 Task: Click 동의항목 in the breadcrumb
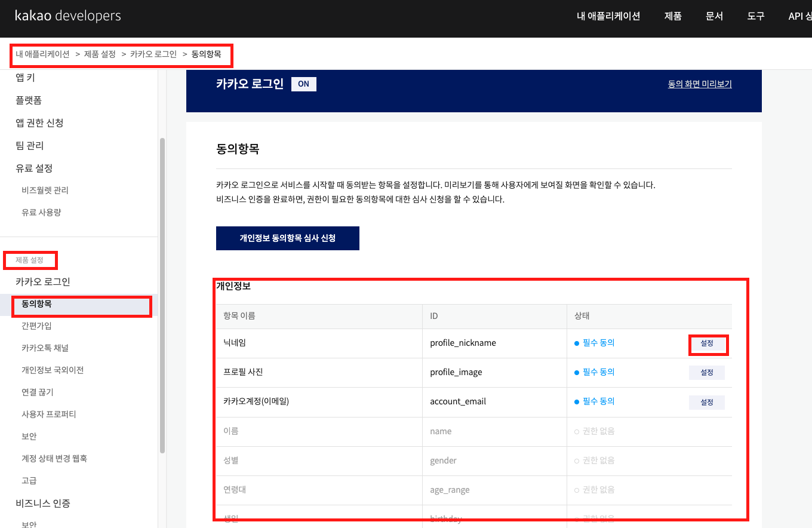pyautogui.click(x=206, y=54)
